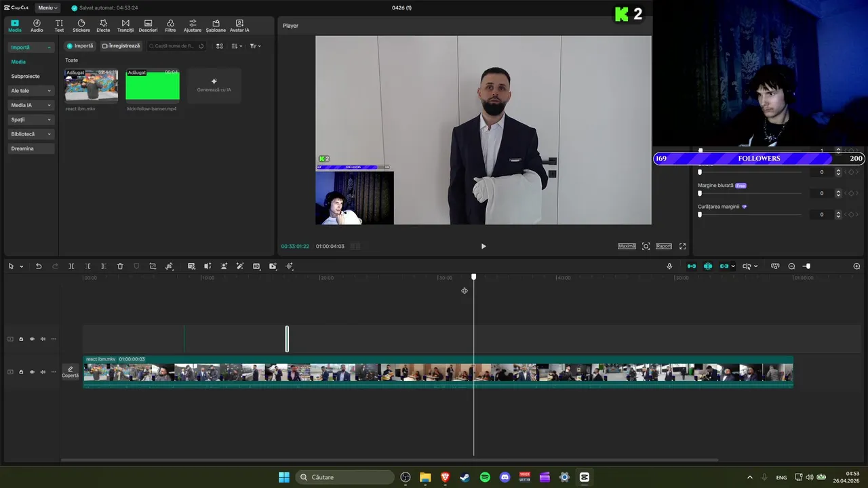This screenshot has width=868, height=488.
Task: Click the Copertă cover button
Action: (71, 372)
